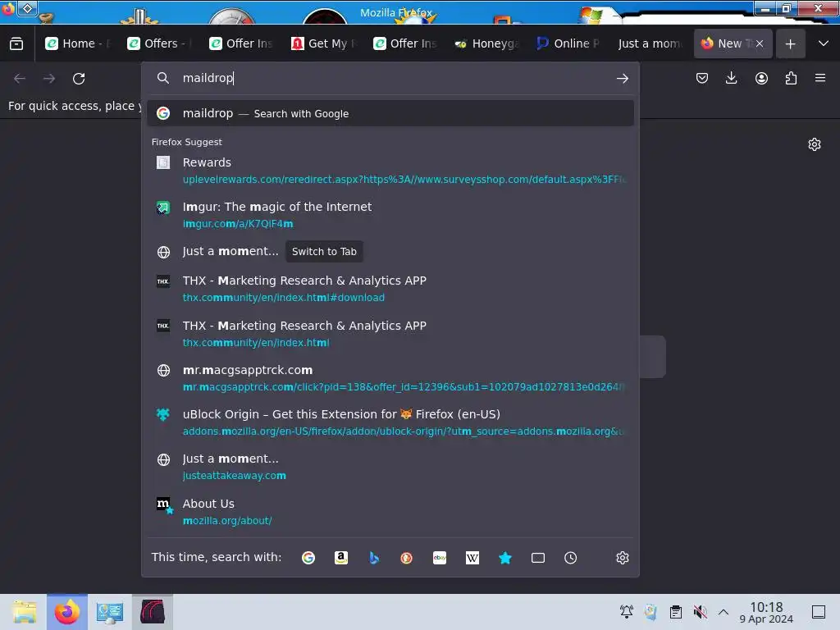Open THX suggestion with index.html#download URL
Image resolution: width=840 pixels, height=630 pixels.
tap(390, 289)
